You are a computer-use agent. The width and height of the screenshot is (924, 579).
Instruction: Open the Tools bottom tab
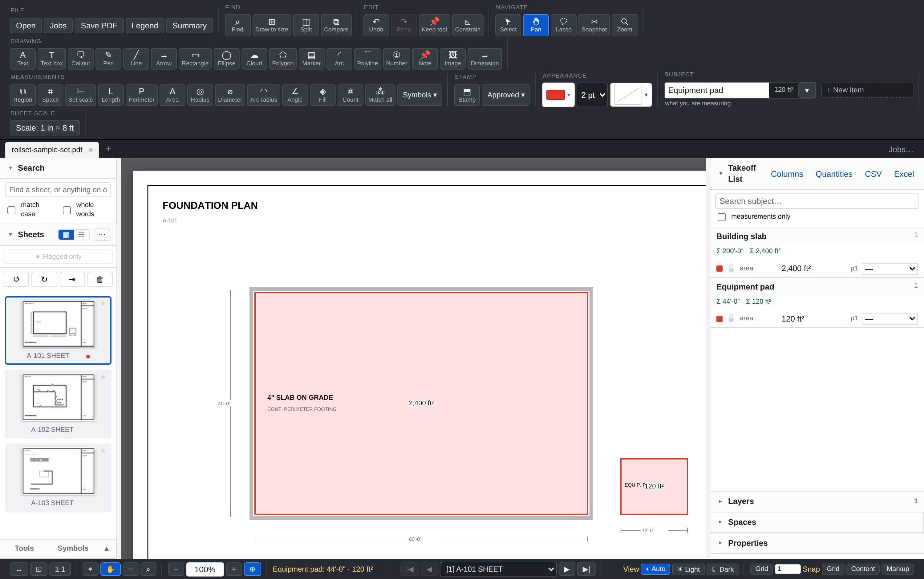click(24, 548)
